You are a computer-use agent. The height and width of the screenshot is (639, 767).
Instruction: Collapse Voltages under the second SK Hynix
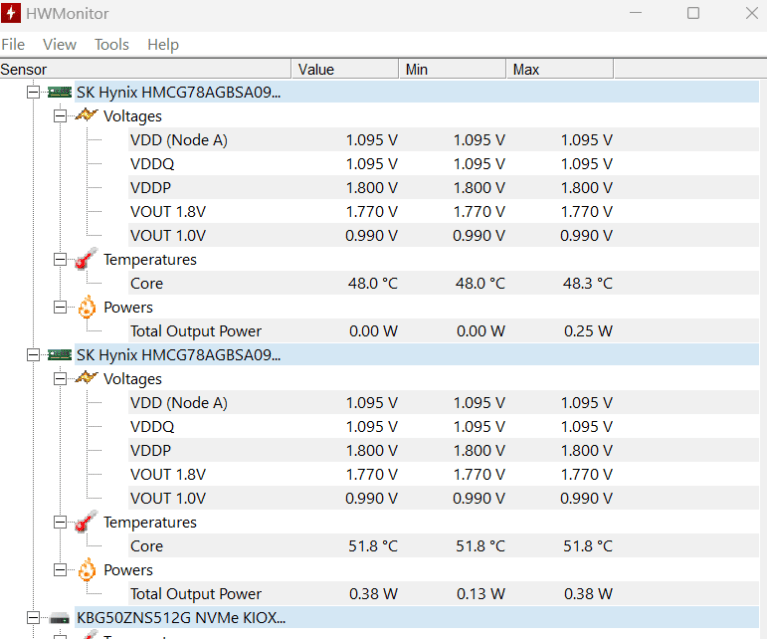coord(60,379)
